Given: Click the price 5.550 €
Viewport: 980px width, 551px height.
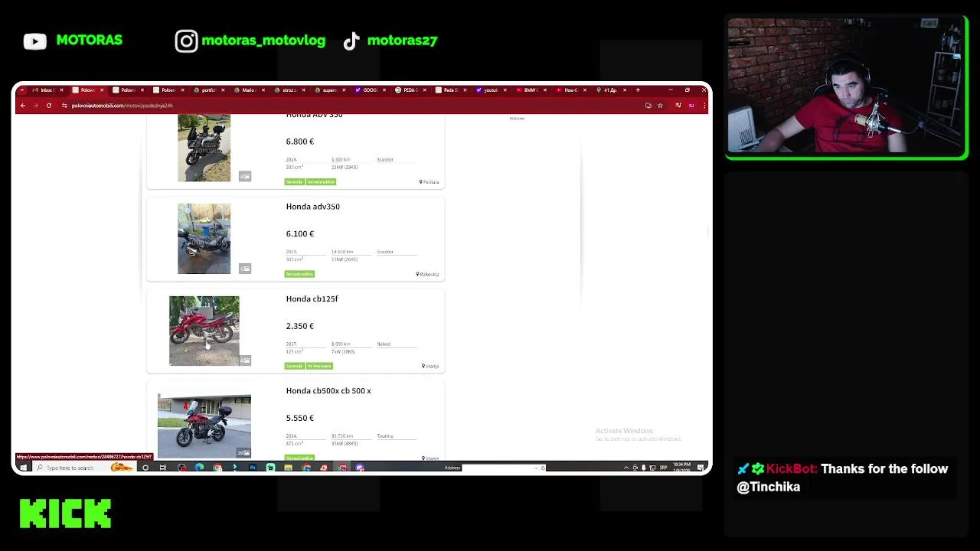Looking at the screenshot, I should tap(299, 418).
